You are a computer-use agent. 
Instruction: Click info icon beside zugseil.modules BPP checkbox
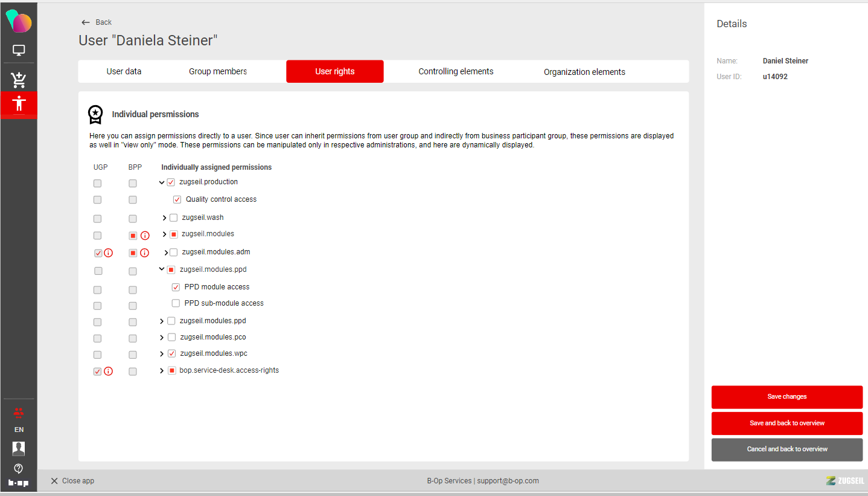[x=145, y=236]
